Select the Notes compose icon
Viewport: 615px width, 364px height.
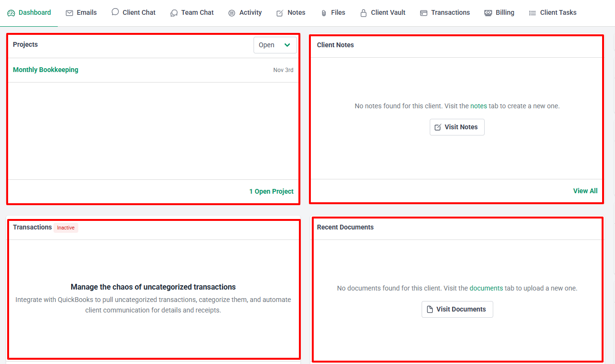(279, 12)
